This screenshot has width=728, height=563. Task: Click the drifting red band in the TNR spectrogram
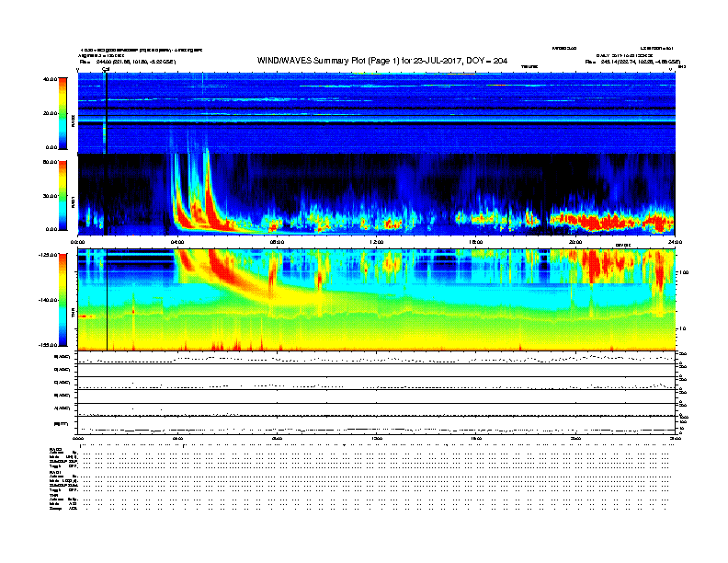pos(230,272)
